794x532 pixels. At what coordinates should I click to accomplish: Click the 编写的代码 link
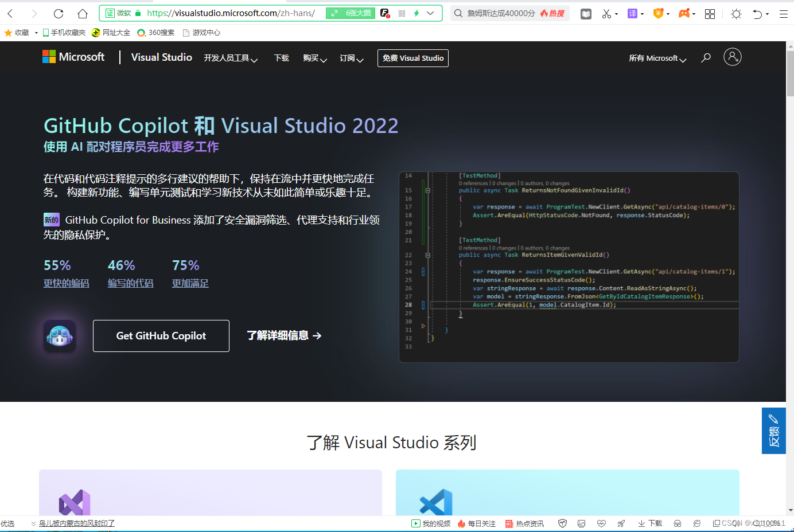coord(131,283)
